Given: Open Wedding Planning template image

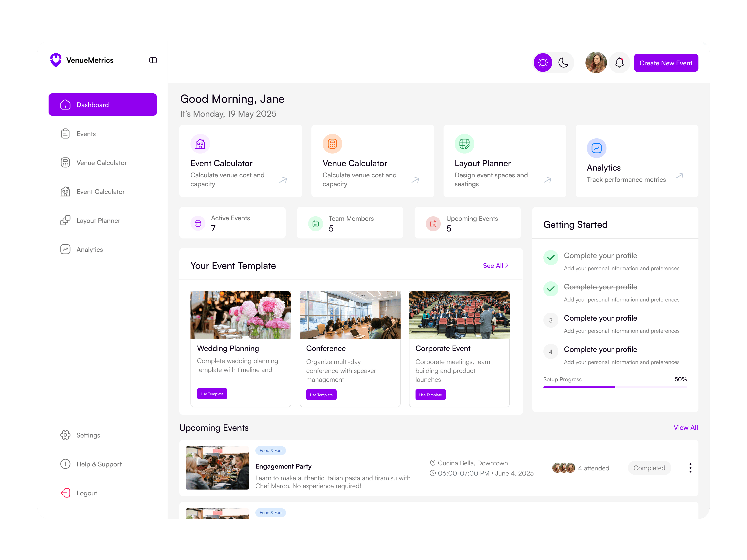Looking at the screenshot, I should (x=241, y=315).
